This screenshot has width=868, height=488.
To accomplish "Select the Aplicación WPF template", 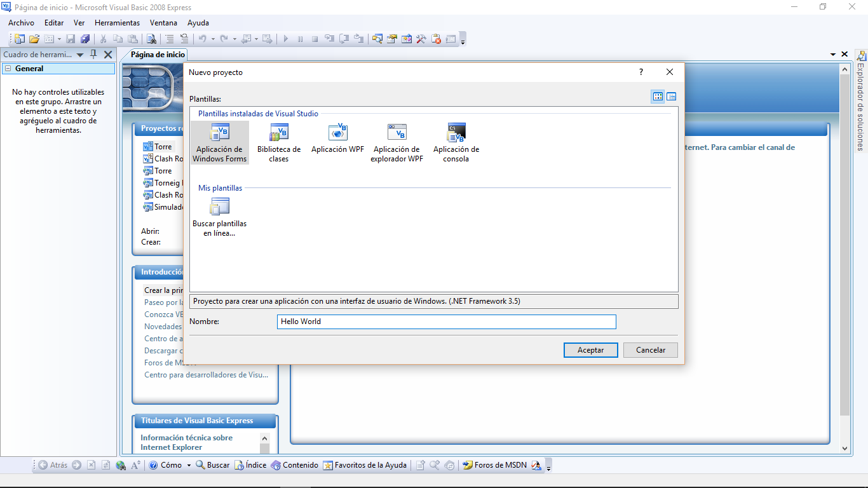I will click(x=337, y=139).
